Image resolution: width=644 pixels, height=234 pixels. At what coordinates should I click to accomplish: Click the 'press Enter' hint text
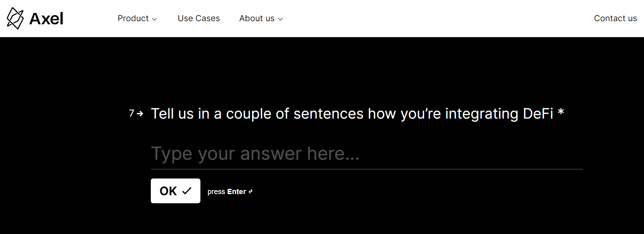[227, 192]
